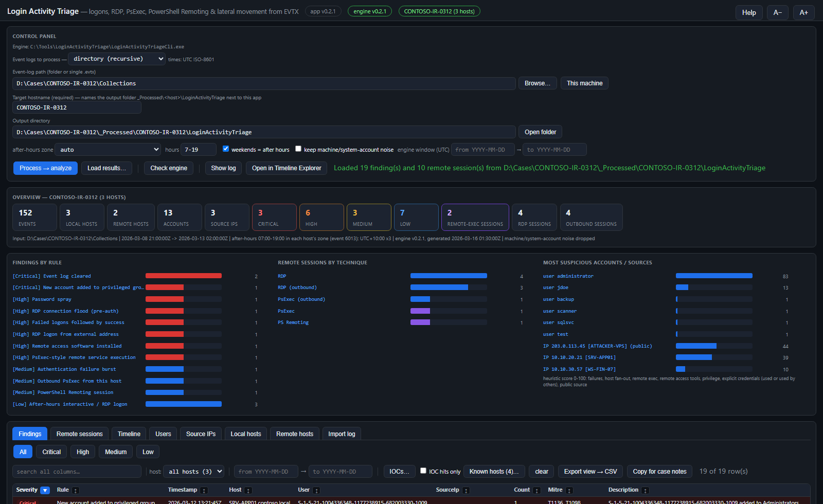Switch to the Remote sessions tab
Image resolution: width=823 pixels, height=504 pixels.
[x=80, y=434]
